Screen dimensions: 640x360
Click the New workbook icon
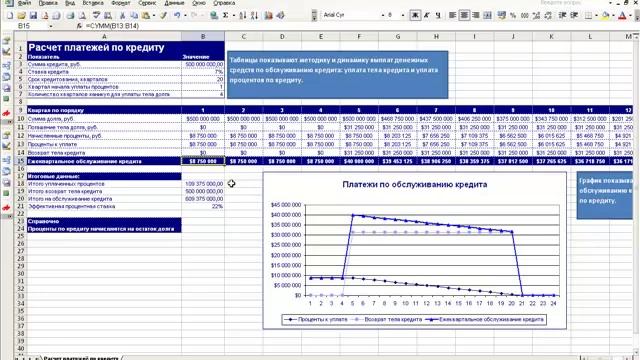10,16
